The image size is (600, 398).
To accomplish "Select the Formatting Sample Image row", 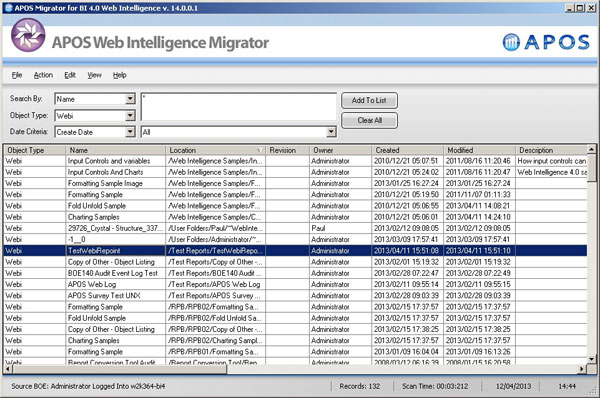I will pyautogui.click(x=295, y=183).
